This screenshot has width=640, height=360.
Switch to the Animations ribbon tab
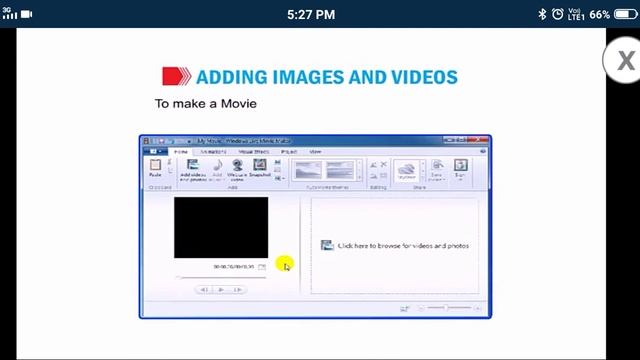[x=213, y=152]
